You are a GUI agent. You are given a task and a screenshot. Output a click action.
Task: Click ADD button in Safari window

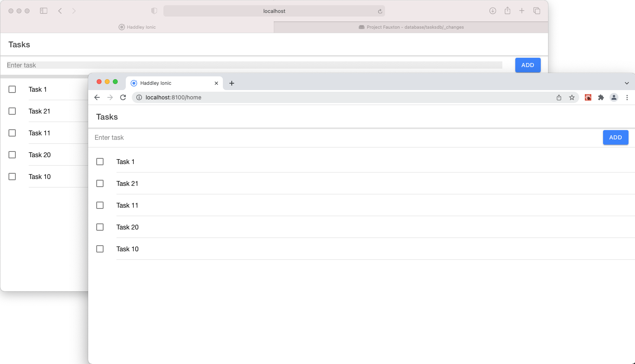click(528, 65)
